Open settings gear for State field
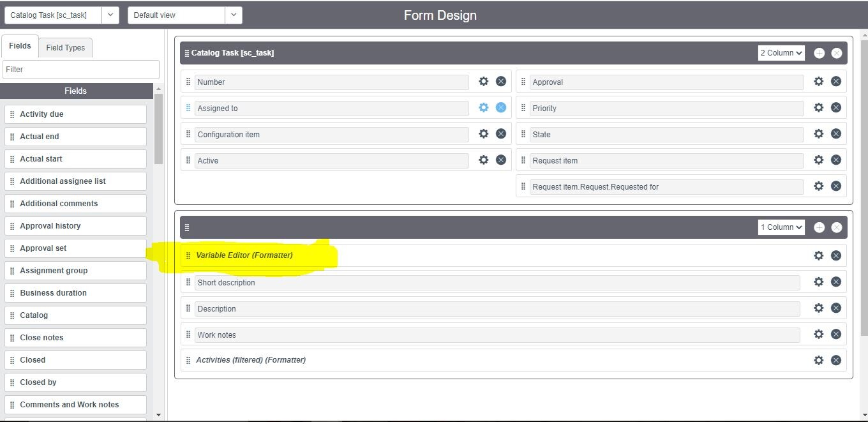 coord(819,134)
